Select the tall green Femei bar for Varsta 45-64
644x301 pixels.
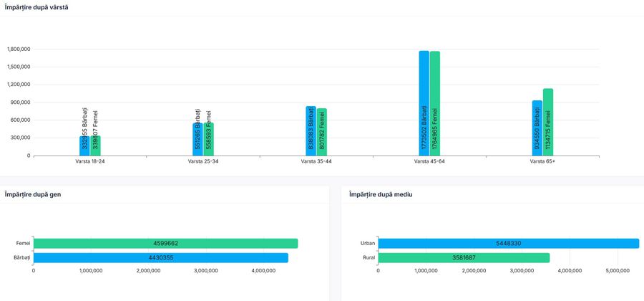coord(434,103)
